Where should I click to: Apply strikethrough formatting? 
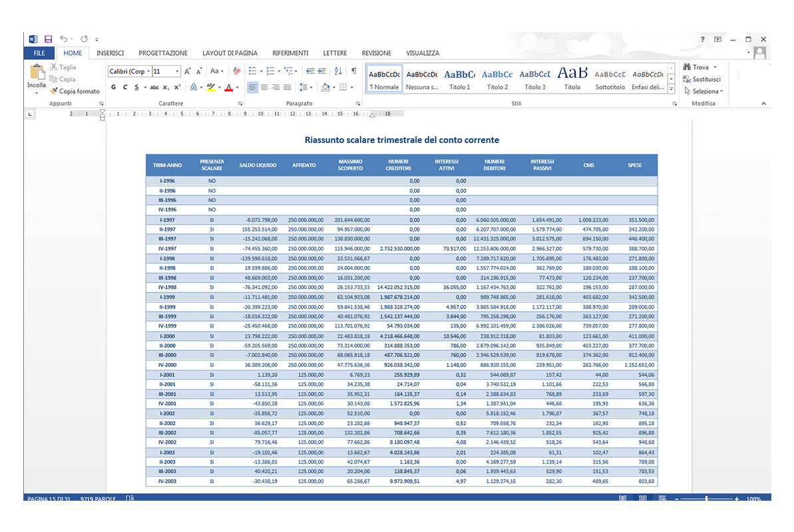point(154,88)
